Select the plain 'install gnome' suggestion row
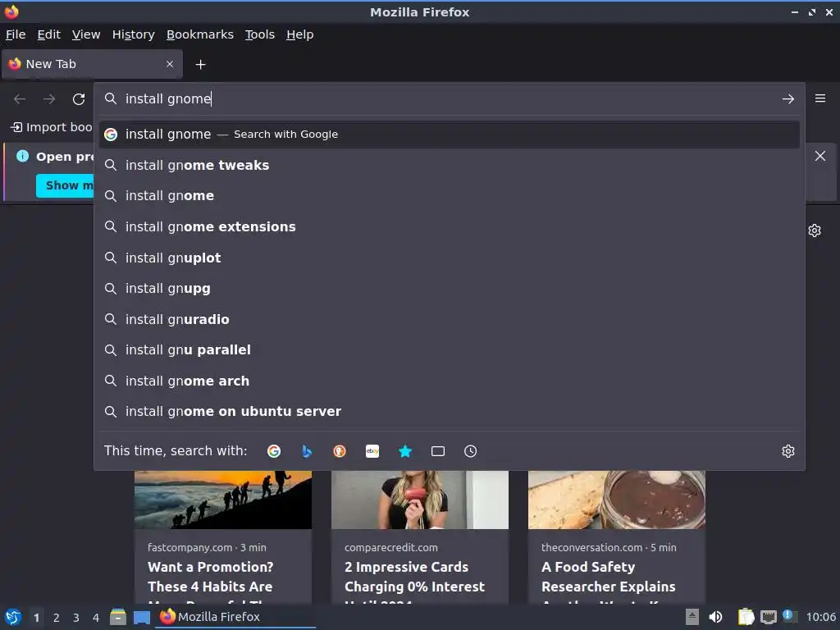 449,196
